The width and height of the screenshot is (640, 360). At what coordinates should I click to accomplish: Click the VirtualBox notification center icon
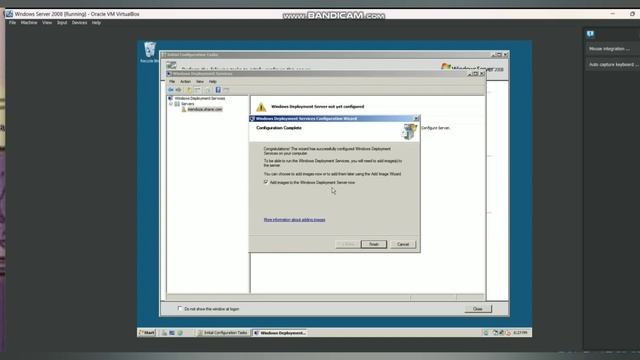tap(590, 34)
